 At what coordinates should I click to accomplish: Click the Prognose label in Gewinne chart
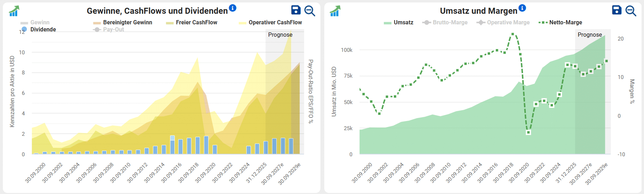click(280, 35)
